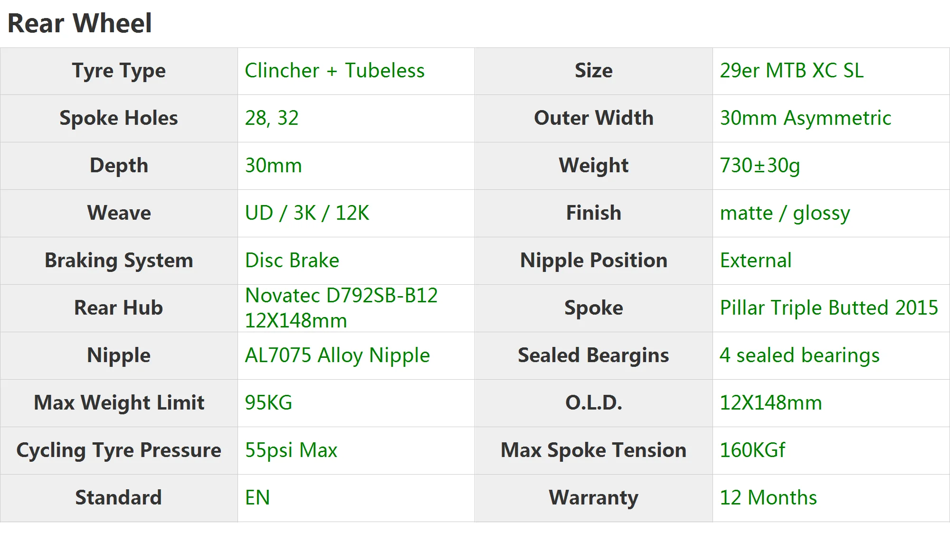Select the Tyre Type label cell
The height and width of the screenshot is (560, 950).
[x=119, y=71]
